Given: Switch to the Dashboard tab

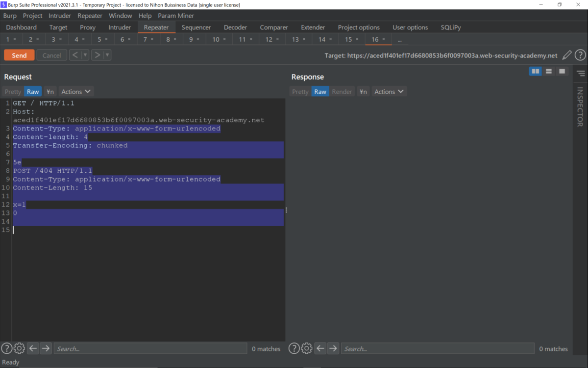Looking at the screenshot, I should [x=22, y=27].
